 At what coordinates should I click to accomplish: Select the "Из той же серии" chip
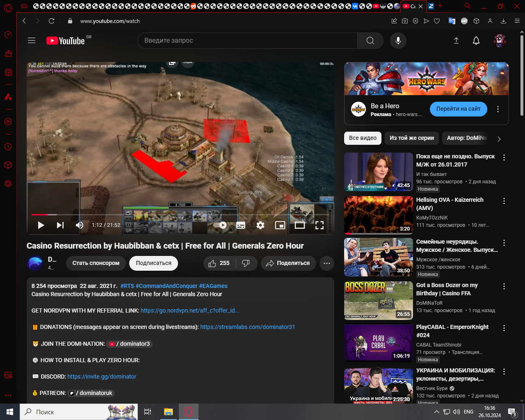(x=412, y=138)
